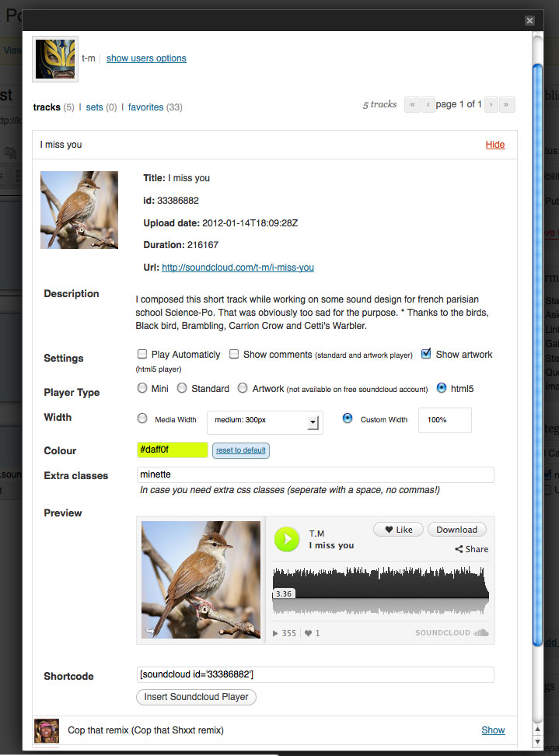559x756 pixels.
Task: Click the Like heart button
Action: coord(398,530)
